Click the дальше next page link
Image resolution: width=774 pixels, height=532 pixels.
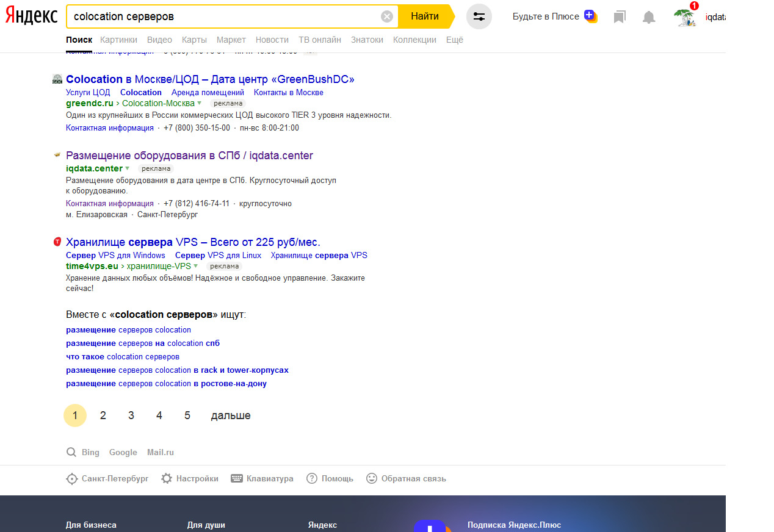tap(231, 415)
